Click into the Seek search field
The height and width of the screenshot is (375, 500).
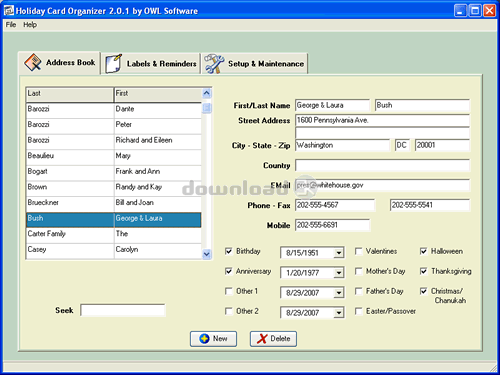pos(123,310)
